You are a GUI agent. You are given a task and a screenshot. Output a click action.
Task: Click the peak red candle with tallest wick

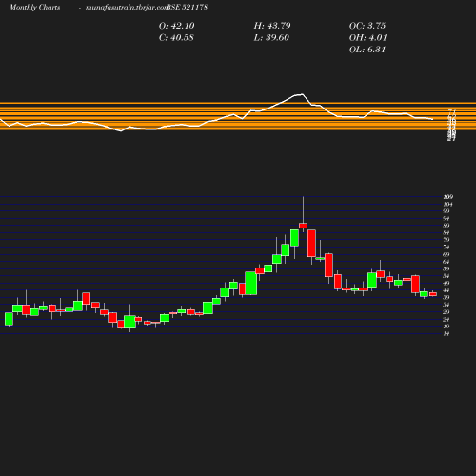303,226
